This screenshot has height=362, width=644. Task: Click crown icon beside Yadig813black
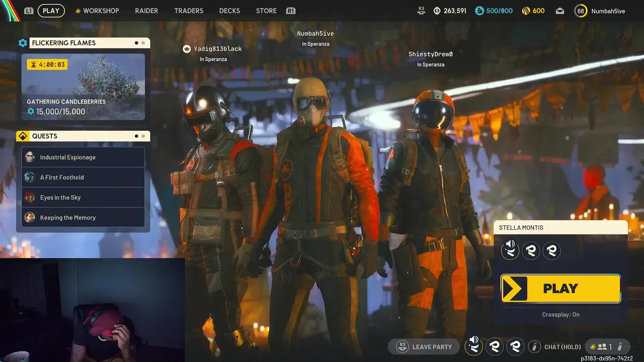(187, 49)
